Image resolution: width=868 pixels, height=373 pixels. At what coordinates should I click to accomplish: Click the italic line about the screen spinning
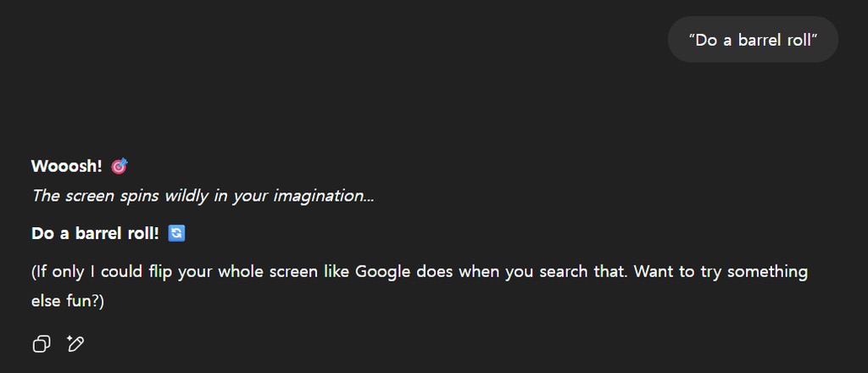pos(203,196)
